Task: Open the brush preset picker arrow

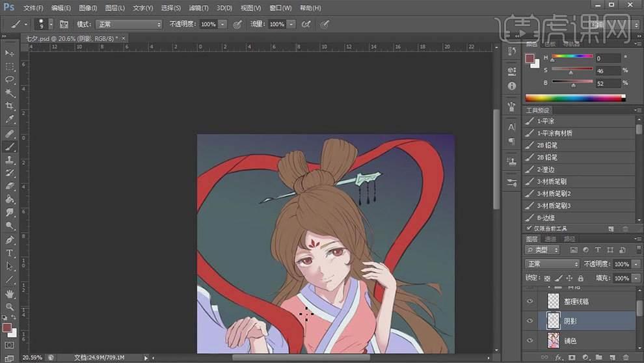Action: coord(51,24)
